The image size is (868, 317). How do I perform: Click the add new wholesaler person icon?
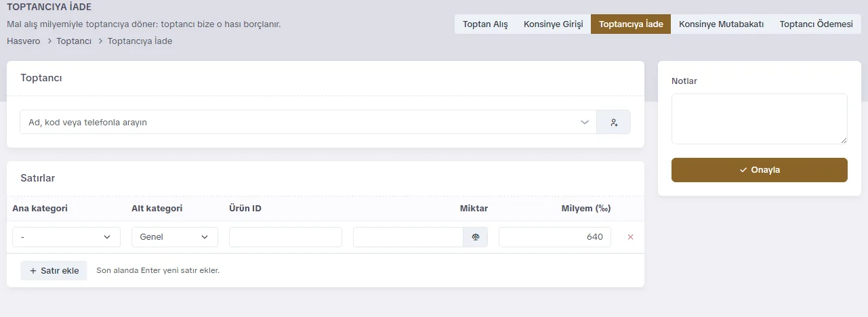[614, 123]
